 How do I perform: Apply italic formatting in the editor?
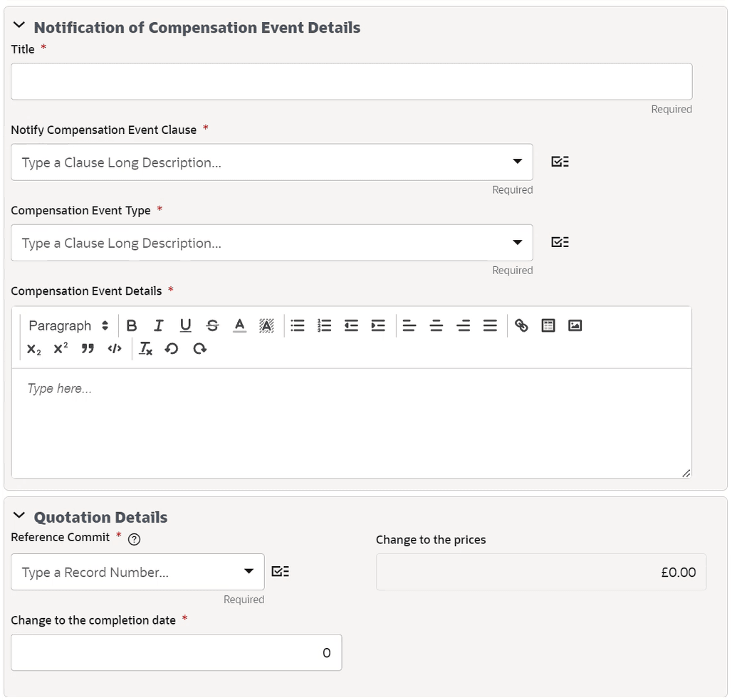[x=159, y=325]
